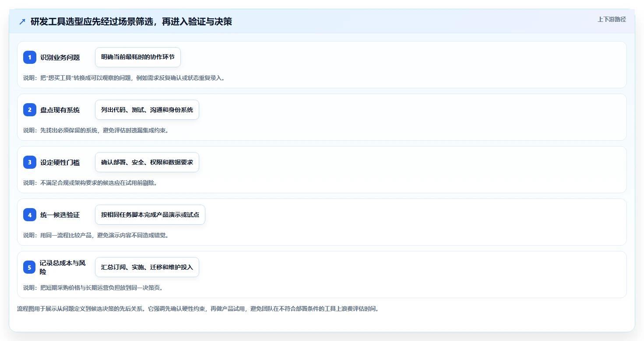Click the note 说明：不满足合规或架构要求的候选
The width and height of the screenshot is (644, 341).
pos(90,183)
